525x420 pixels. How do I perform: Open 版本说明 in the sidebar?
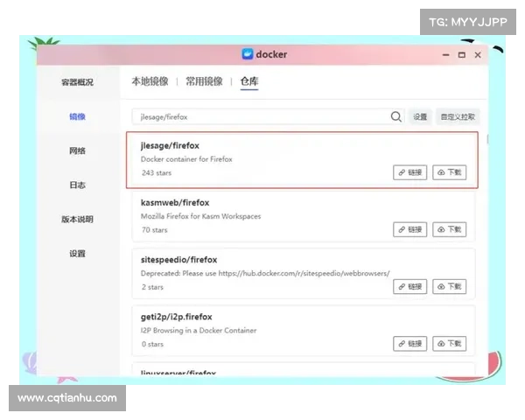77,220
